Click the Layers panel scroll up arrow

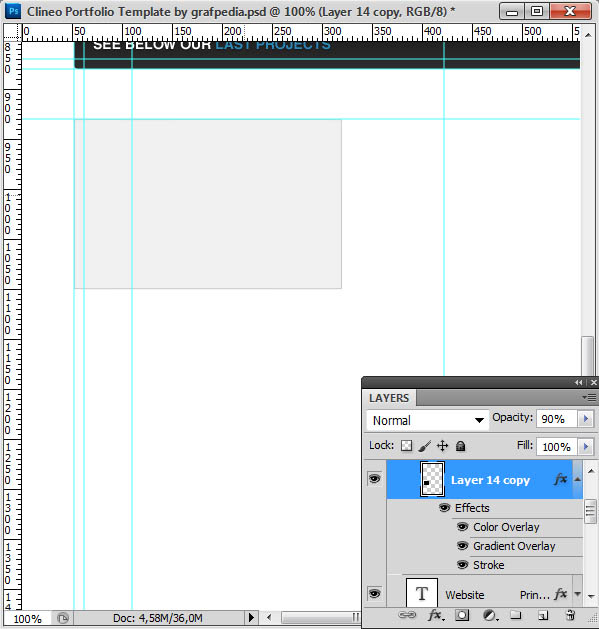(591, 471)
